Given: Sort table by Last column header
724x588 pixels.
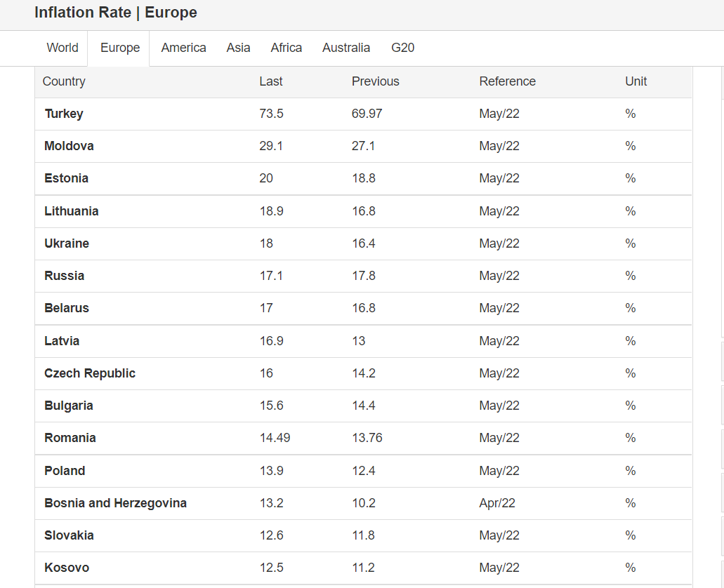Looking at the screenshot, I should click(271, 81).
